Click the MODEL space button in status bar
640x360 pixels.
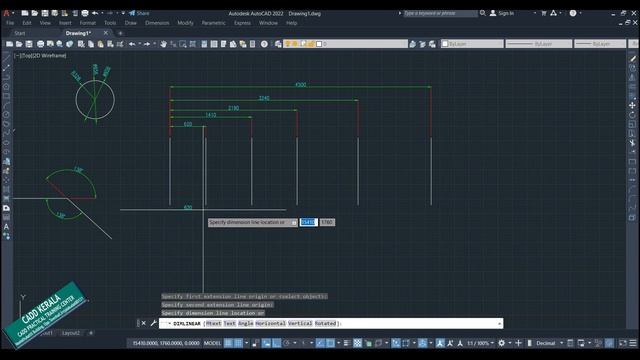pos(212,343)
